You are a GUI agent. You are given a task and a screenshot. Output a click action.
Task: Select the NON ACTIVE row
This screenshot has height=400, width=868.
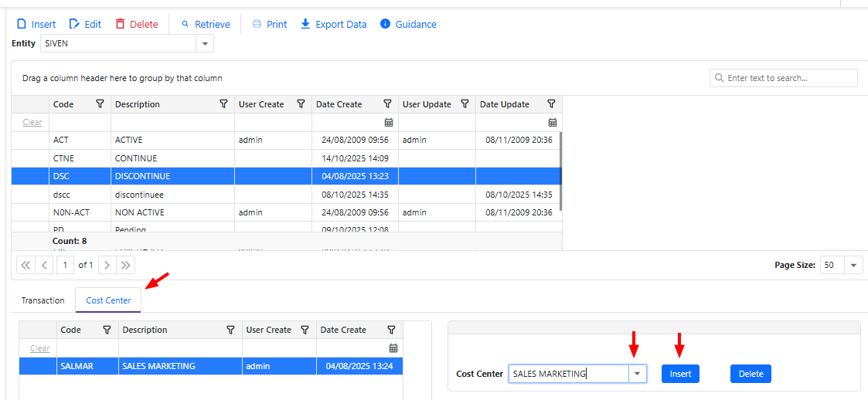tap(286, 212)
